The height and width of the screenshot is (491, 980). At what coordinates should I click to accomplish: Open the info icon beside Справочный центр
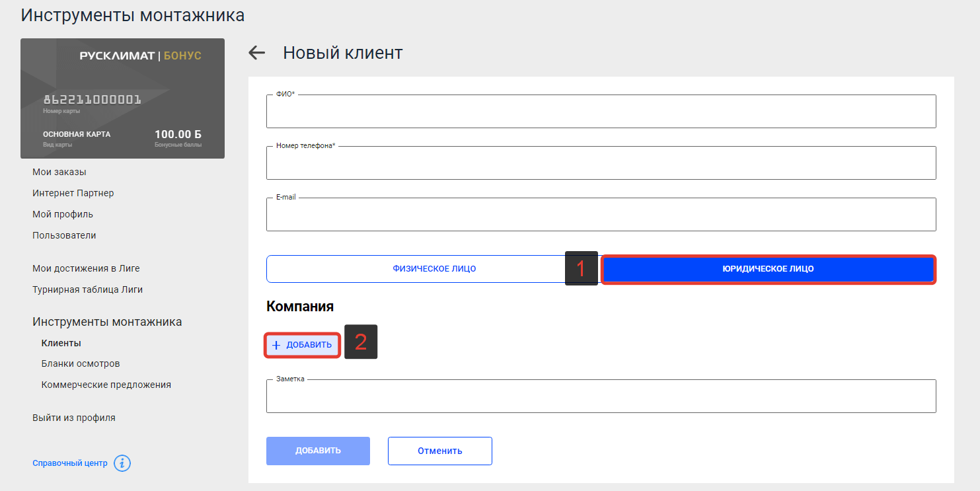point(122,463)
